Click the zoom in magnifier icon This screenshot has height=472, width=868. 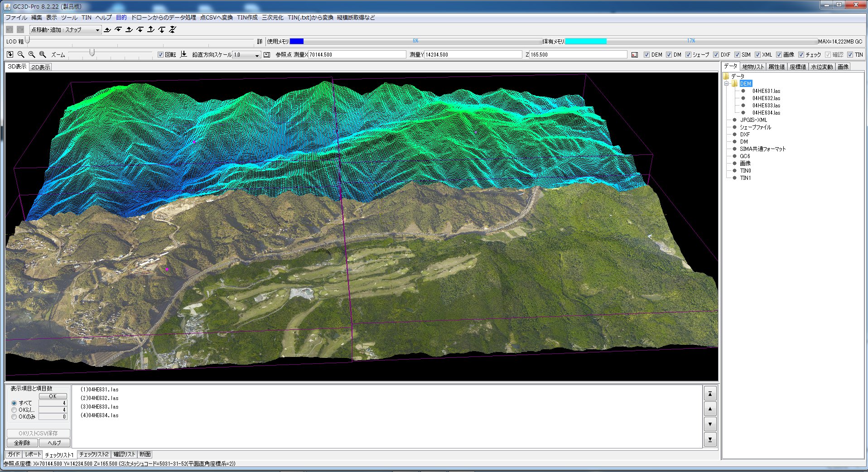tap(32, 54)
